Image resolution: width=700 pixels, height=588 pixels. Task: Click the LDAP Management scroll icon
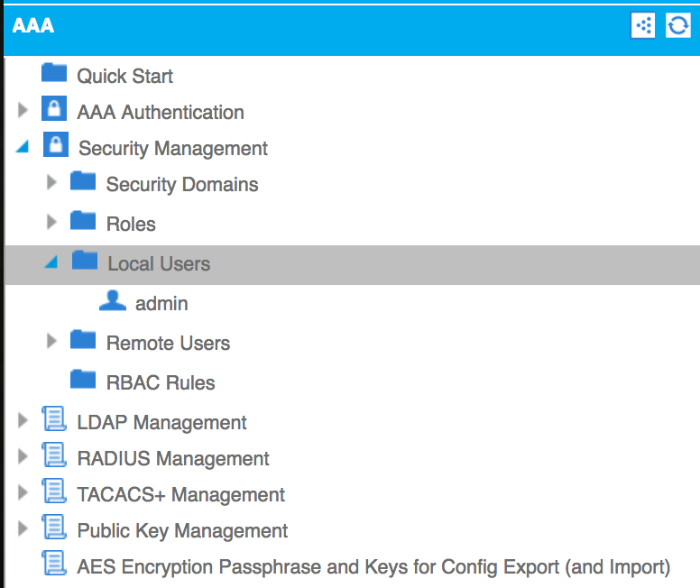[x=54, y=418]
